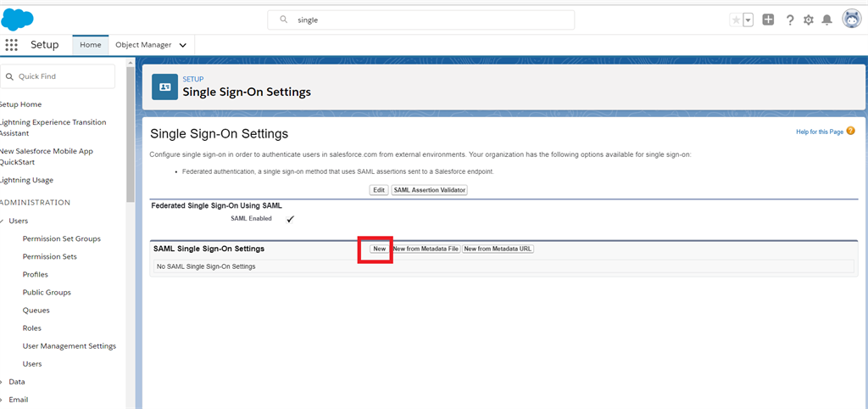The width and height of the screenshot is (868, 409).
Task: Open the Notifications bell icon
Action: (x=826, y=20)
